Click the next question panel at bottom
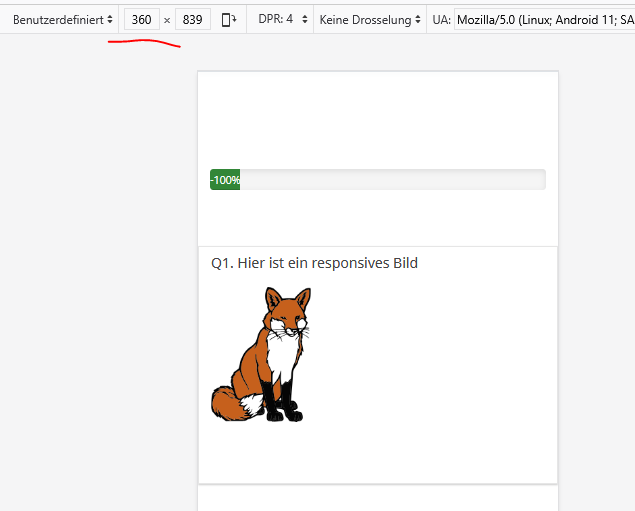Viewport: 635px width, 511px height. 377,498
